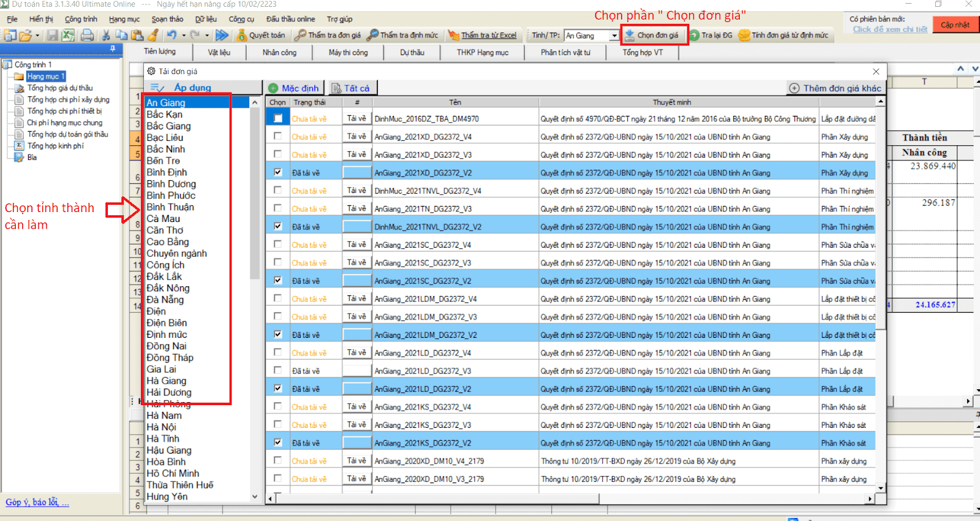
Task: Click province list scroll-down arrow
Action: [255, 497]
